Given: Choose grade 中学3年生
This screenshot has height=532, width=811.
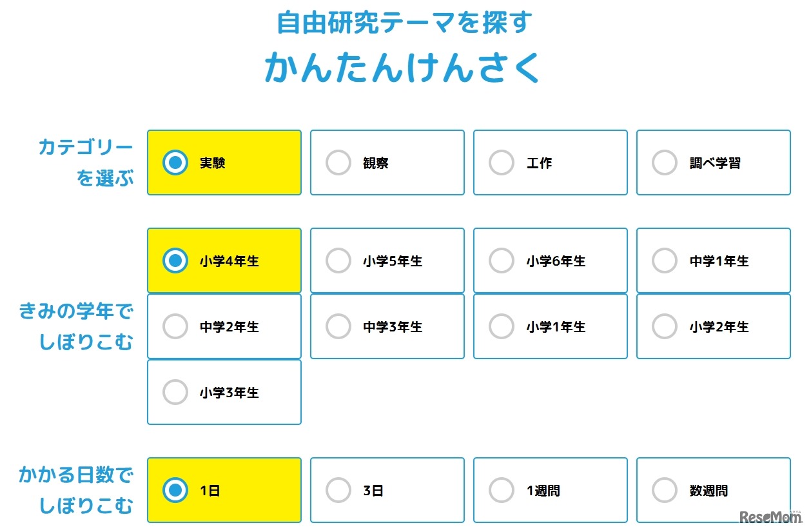Looking at the screenshot, I should 387,326.
